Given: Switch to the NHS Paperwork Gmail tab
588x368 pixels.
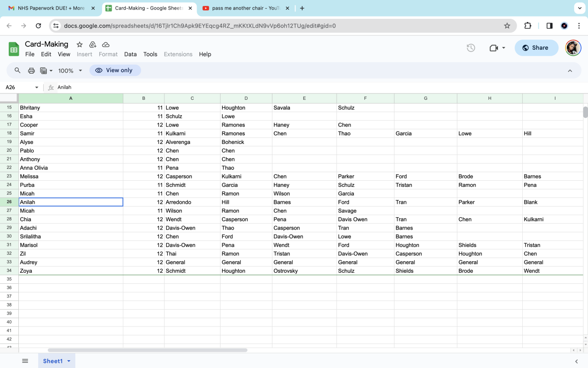Looking at the screenshot, I should (51, 8).
